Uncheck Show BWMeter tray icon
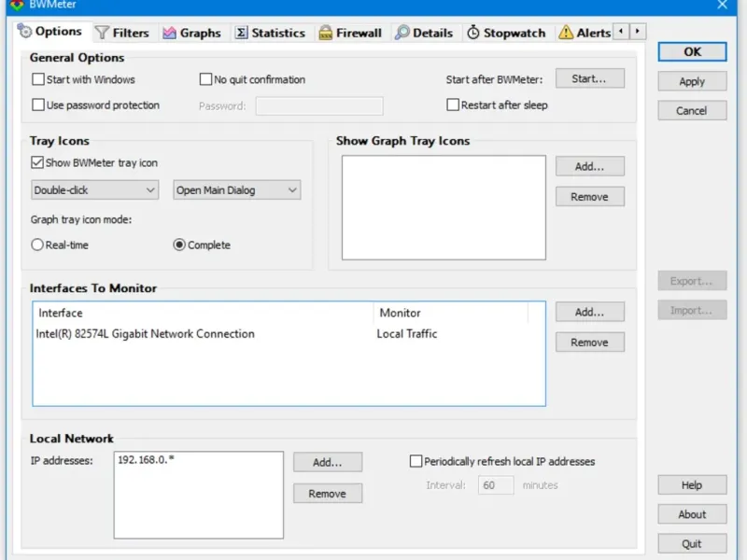 37,162
